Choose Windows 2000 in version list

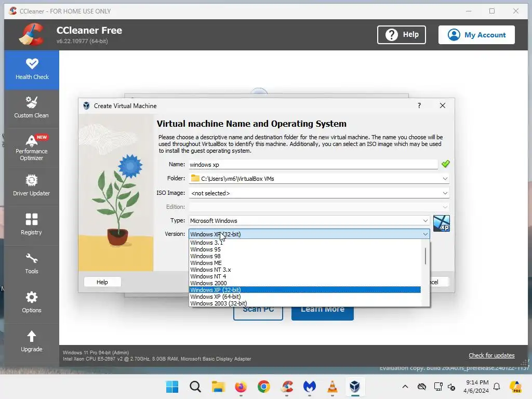[x=304, y=283]
